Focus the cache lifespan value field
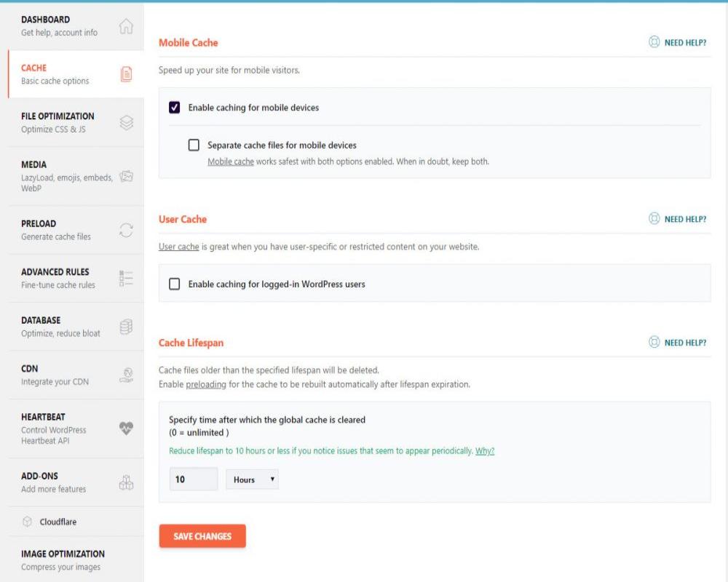This screenshot has height=582, width=728. coord(194,479)
